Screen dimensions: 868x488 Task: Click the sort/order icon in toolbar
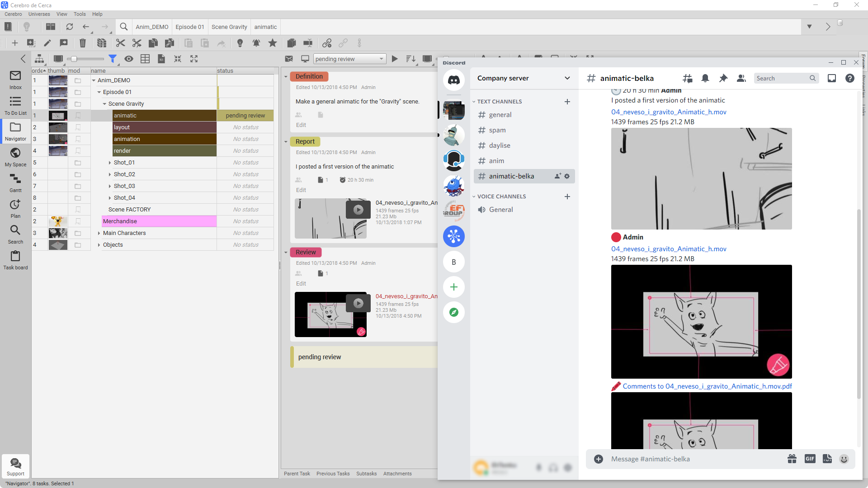pos(411,58)
